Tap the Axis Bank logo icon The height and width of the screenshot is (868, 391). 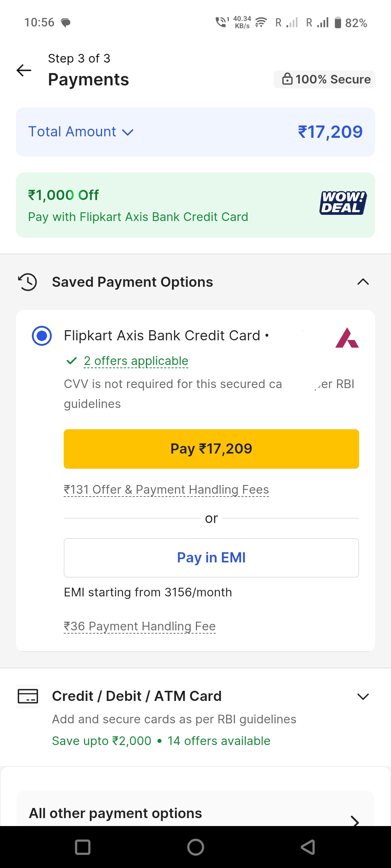pyautogui.click(x=347, y=338)
